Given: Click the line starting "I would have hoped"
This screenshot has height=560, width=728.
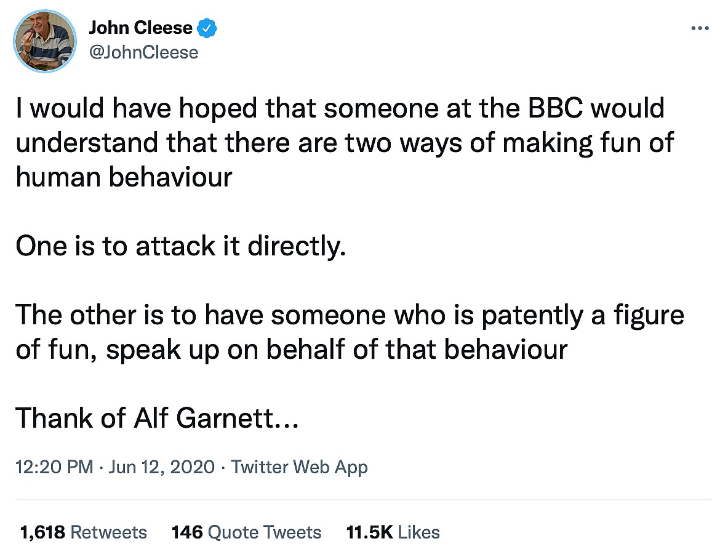Looking at the screenshot, I should pos(340,108).
